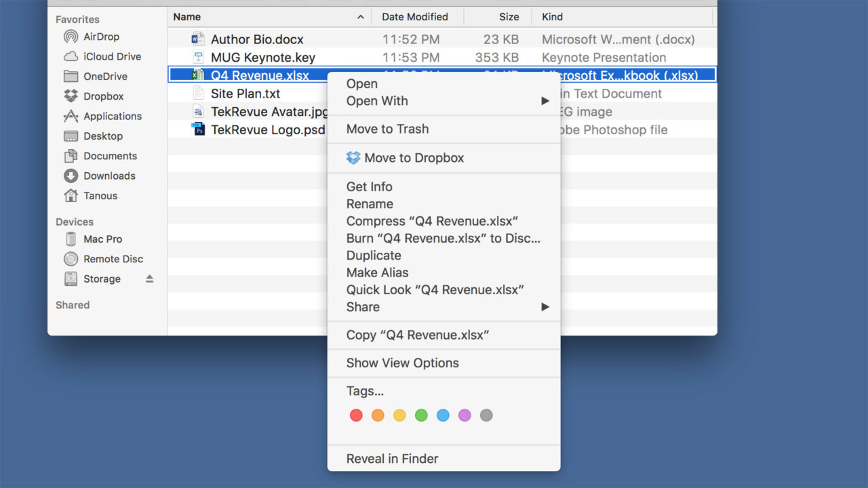
Task: Click the Tanous home icon
Action: tap(71, 195)
